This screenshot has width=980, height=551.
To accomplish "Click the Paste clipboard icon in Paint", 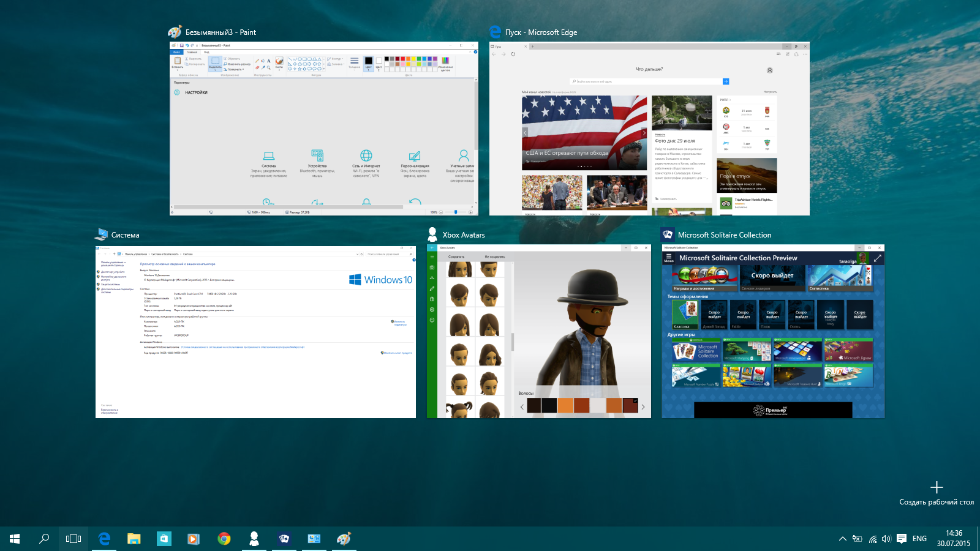I will 178,61.
